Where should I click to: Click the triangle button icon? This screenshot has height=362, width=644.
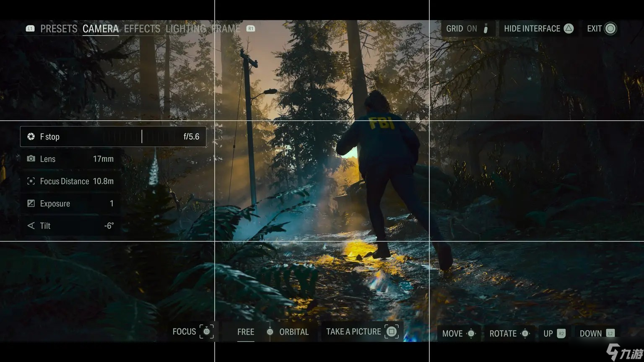click(569, 28)
